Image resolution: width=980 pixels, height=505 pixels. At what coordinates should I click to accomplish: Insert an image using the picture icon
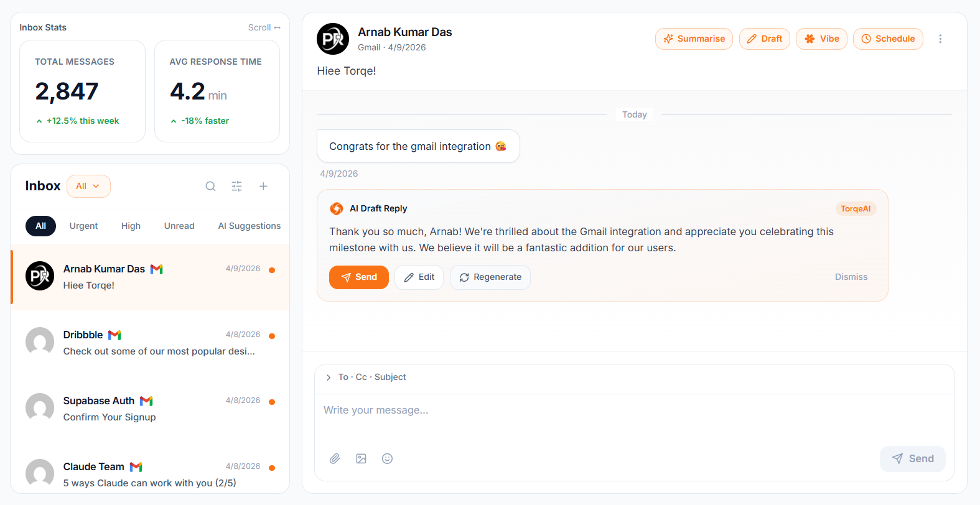click(361, 458)
